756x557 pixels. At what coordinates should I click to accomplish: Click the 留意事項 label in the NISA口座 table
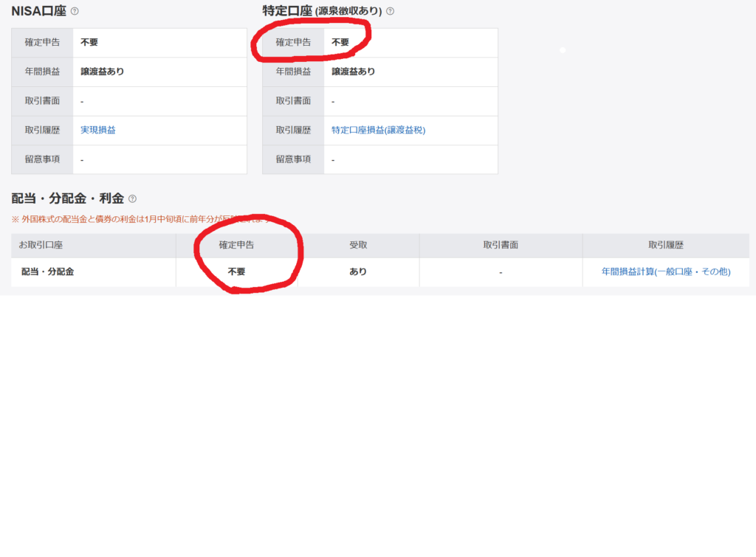click(x=42, y=159)
